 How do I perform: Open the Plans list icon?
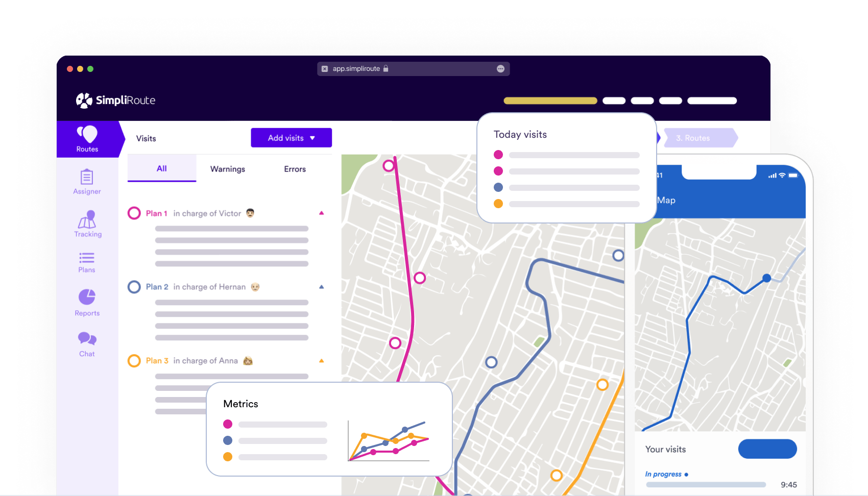pyautogui.click(x=87, y=257)
